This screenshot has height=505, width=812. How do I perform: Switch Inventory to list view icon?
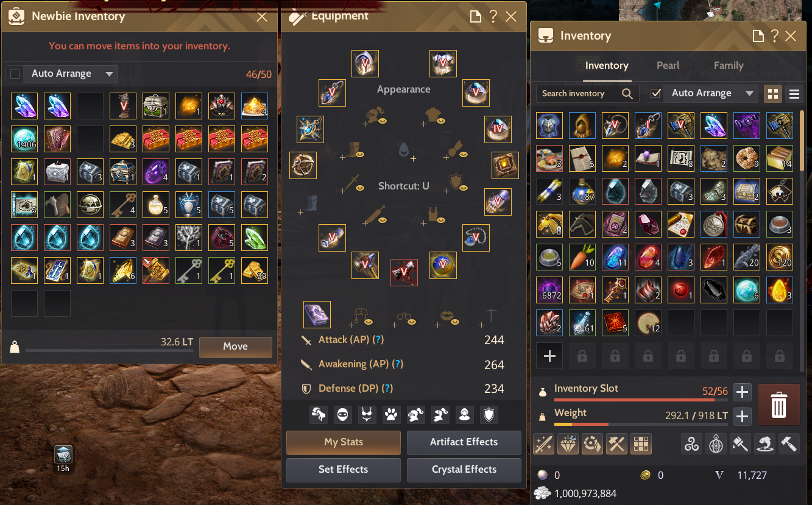794,94
